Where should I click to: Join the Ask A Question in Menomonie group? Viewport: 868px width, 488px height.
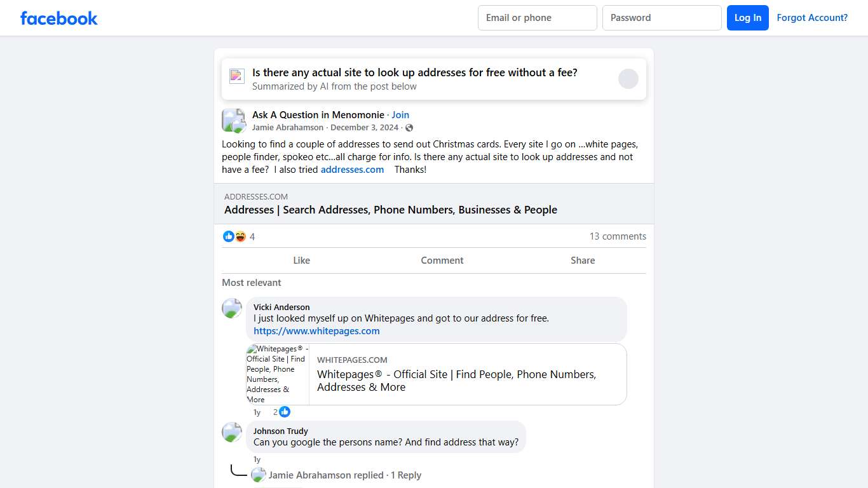coord(400,115)
